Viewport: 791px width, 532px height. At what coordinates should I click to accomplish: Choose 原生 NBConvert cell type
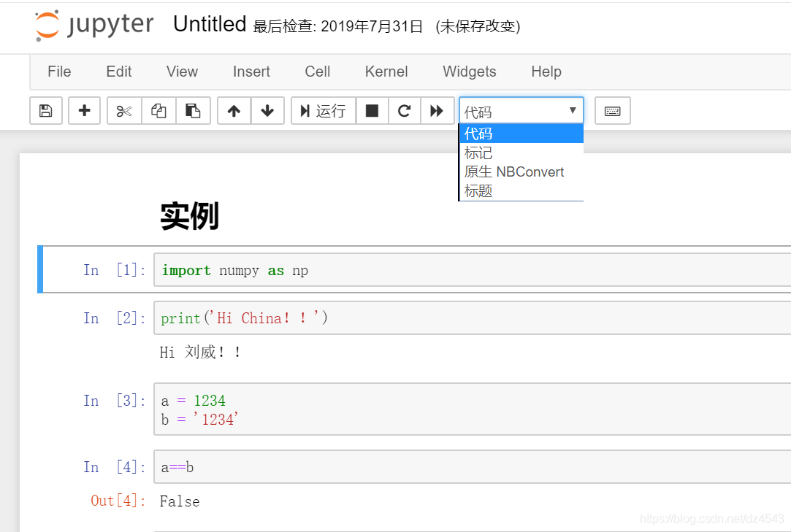[521, 172]
